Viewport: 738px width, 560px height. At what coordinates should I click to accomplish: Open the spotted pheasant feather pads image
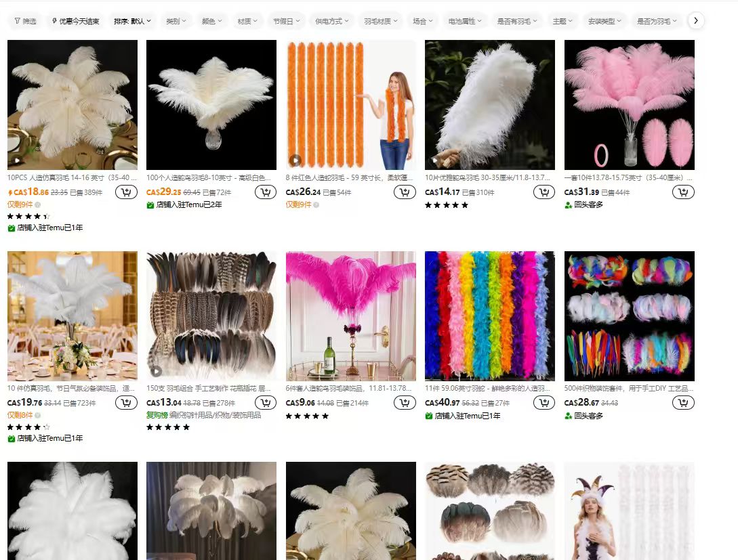pos(490,511)
